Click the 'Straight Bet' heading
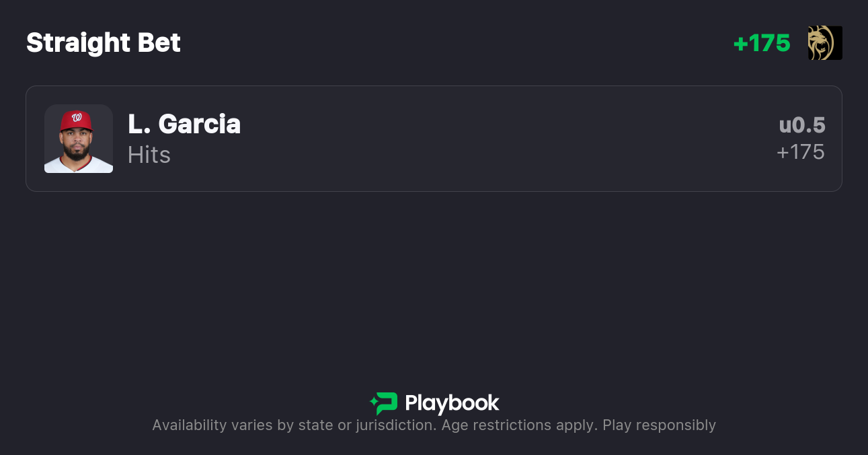 (x=104, y=43)
